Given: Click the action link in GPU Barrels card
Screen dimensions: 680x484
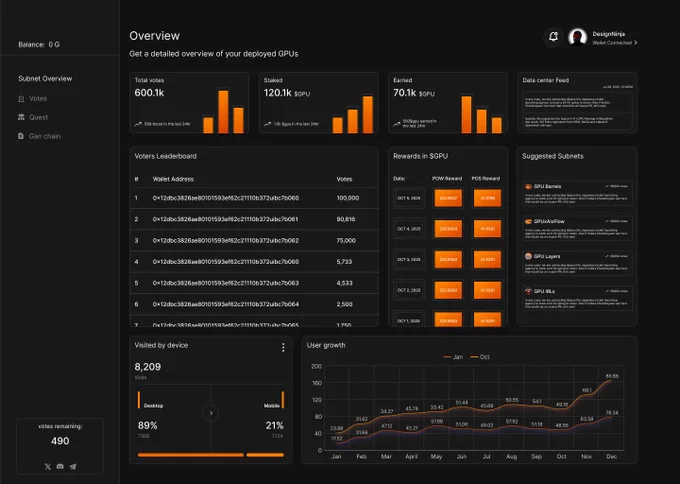Looking at the screenshot, I should (x=616, y=186).
